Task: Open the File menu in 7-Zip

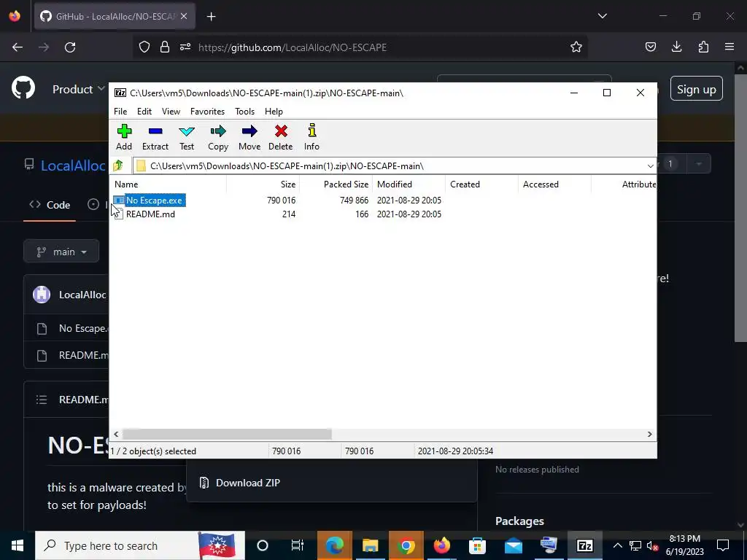Action: tap(120, 112)
